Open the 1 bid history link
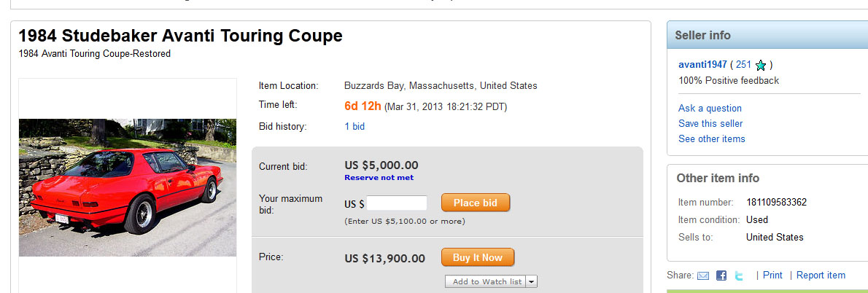The width and height of the screenshot is (868, 293). [354, 126]
